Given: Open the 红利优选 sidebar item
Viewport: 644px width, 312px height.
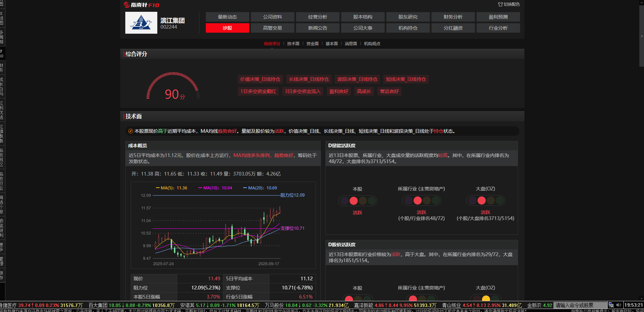Looking at the screenshot, I should [2, 110].
